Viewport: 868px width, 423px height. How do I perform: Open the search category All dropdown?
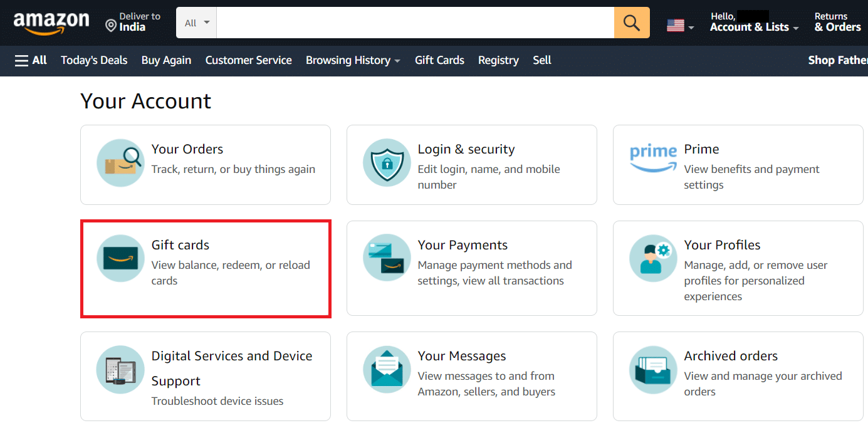pyautogui.click(x=197, y=23)
